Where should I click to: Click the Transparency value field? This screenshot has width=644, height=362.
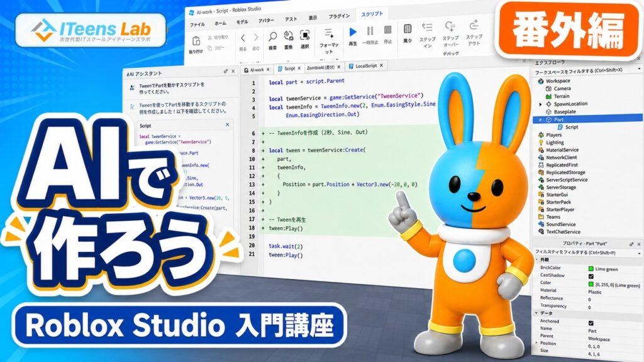click(614, 307)
